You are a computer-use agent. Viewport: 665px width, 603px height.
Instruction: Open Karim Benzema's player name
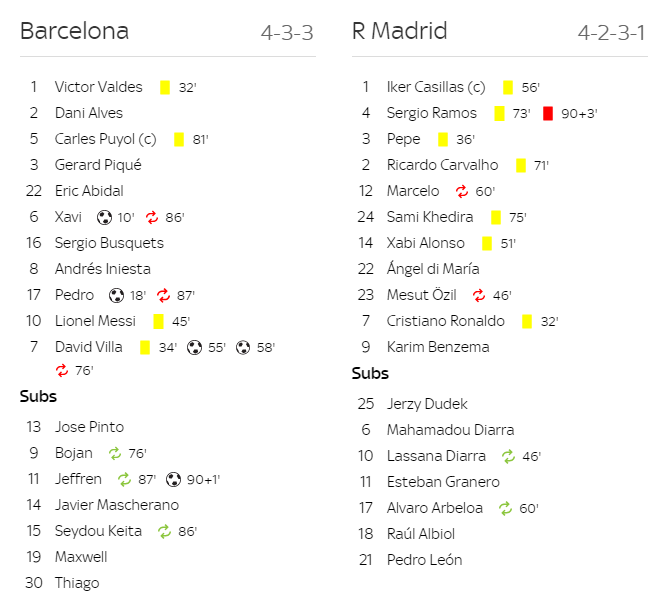coord(438,347)
